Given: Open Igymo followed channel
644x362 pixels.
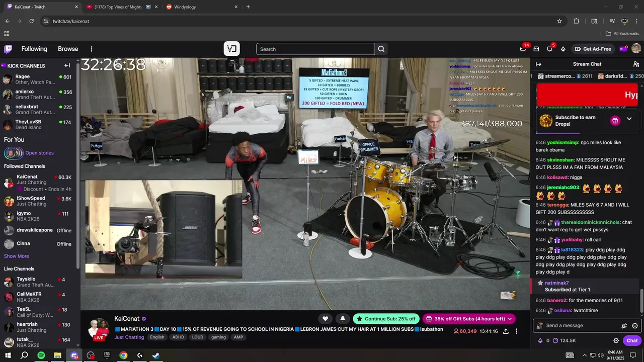Looking at the screenshot, I should coord(38,216).
